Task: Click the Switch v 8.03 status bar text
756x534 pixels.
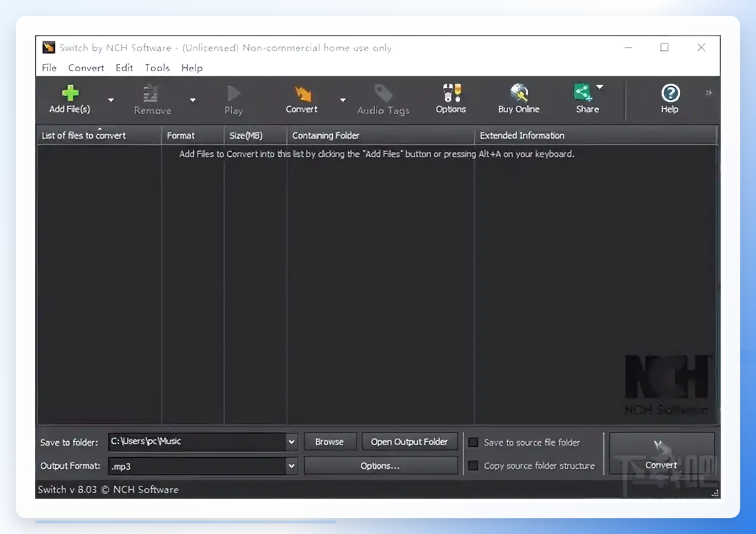Action: click(x=108, y=490)
